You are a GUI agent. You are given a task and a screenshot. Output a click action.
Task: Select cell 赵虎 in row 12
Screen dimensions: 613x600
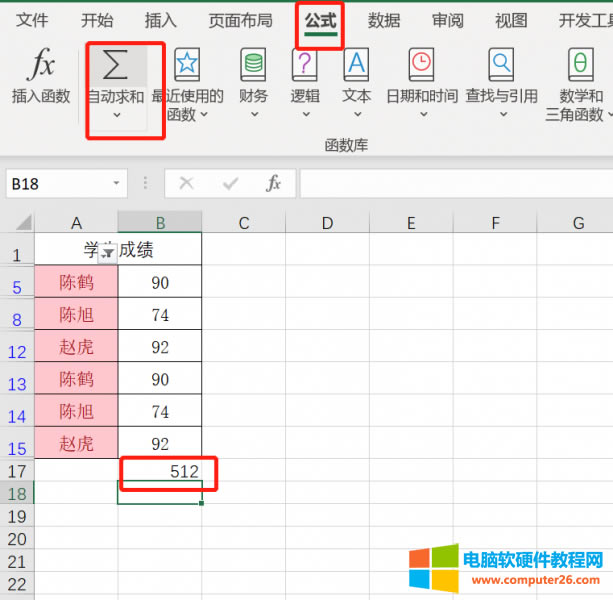click(76, 346)
